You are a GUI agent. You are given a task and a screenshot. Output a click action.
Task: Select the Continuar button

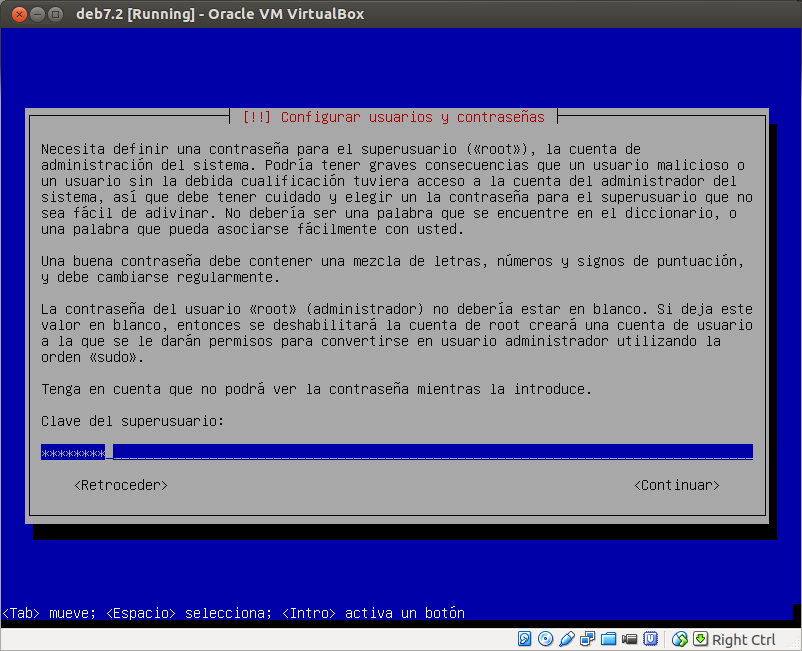[x=676, y=484]
